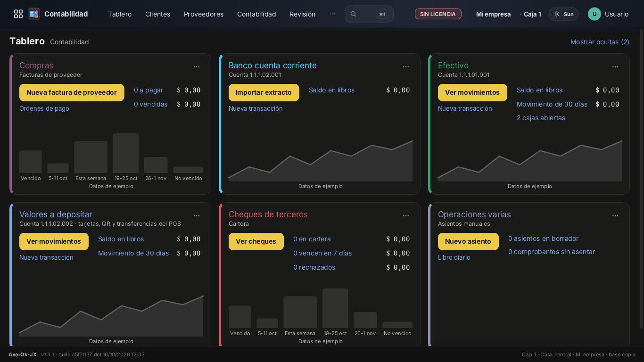Open the apps grid launcher icon
The height and width of the screenshot is (362, 644).
tap(18, 14)
